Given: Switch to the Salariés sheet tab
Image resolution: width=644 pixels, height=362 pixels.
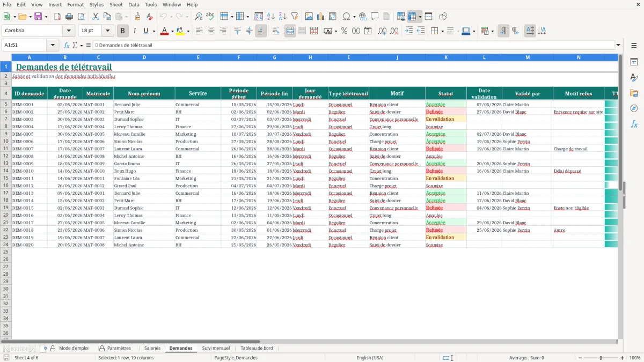Looking at the screenshot, I should pos(152,349).
